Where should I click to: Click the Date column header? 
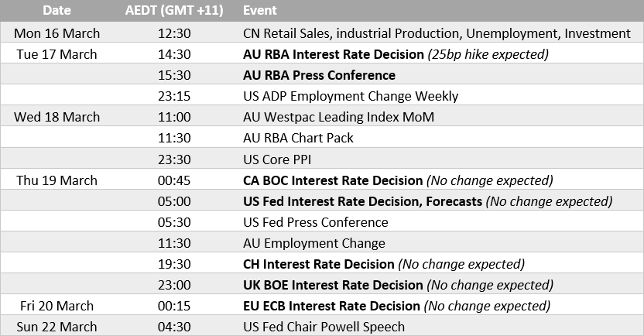pos(57,12)
